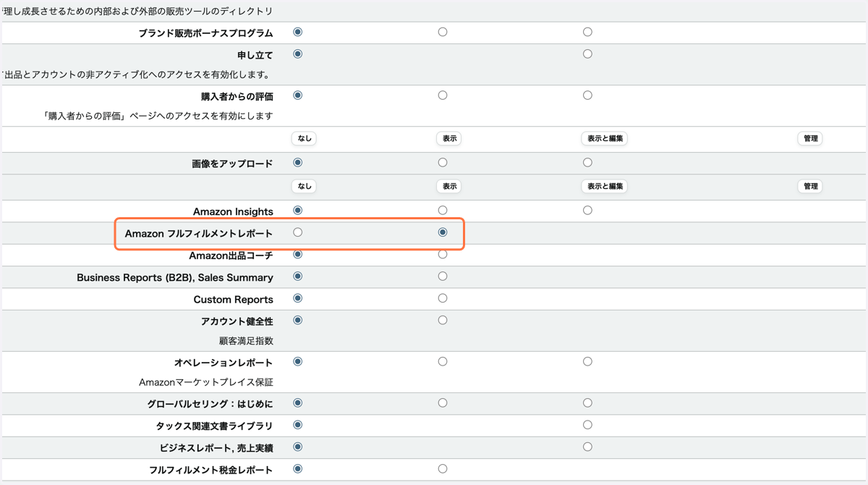Click the タックス関連文書ライブラリ label
The image size is (868, 485).
[x=215, y=426]
